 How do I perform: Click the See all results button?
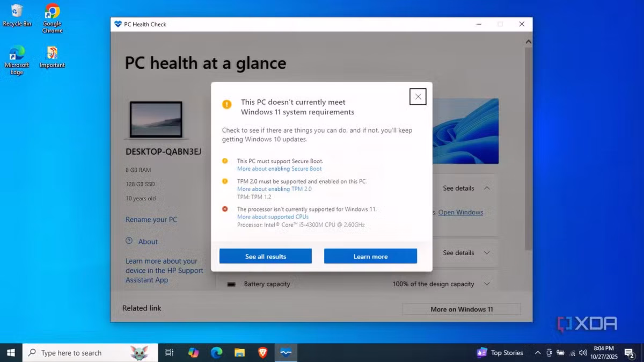coord(265,256)
